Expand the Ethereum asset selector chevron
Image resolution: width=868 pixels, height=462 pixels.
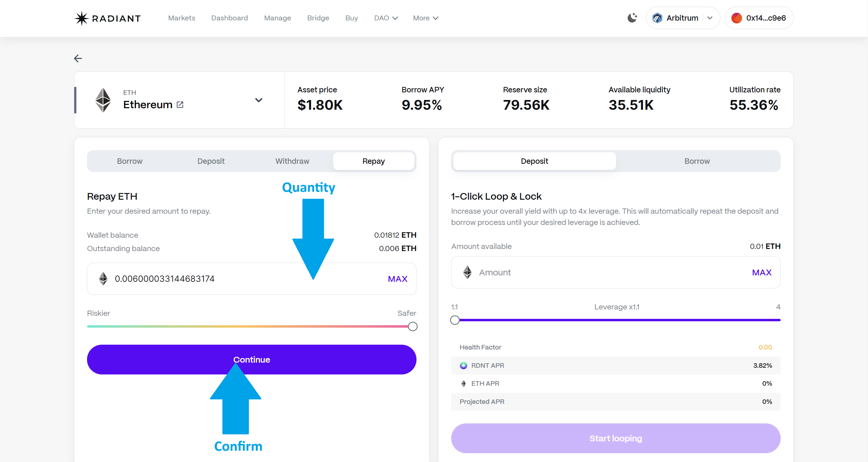coord(258,100)
